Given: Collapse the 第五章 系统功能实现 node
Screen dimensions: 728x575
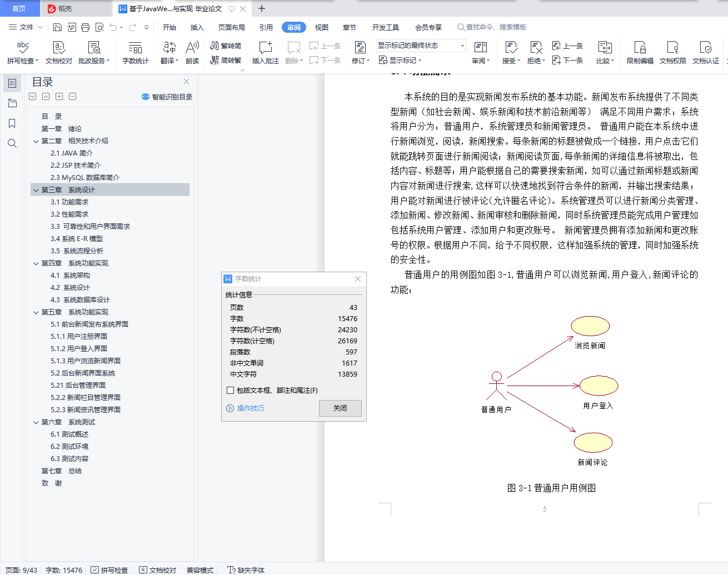Looking at the screenshot, I should 36,312.
